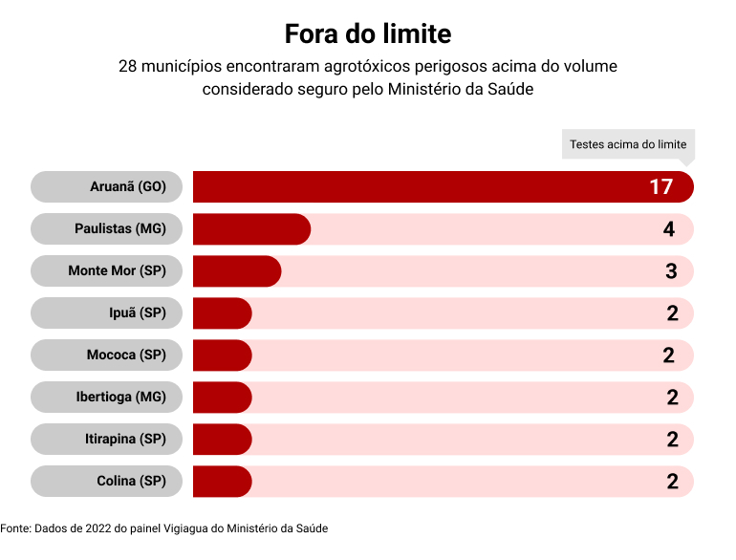736x560 pixels.
Task: Click the value 17 on Aruanã bar
Action: pos(661,187)
